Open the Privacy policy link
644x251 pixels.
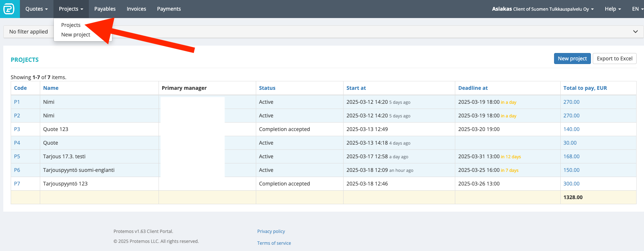coord(271,231)
